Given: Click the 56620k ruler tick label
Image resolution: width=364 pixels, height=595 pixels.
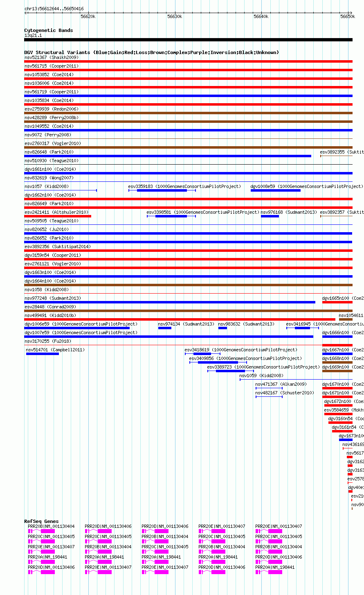Looking at the screenshot, I should click(x=88, y=16).
